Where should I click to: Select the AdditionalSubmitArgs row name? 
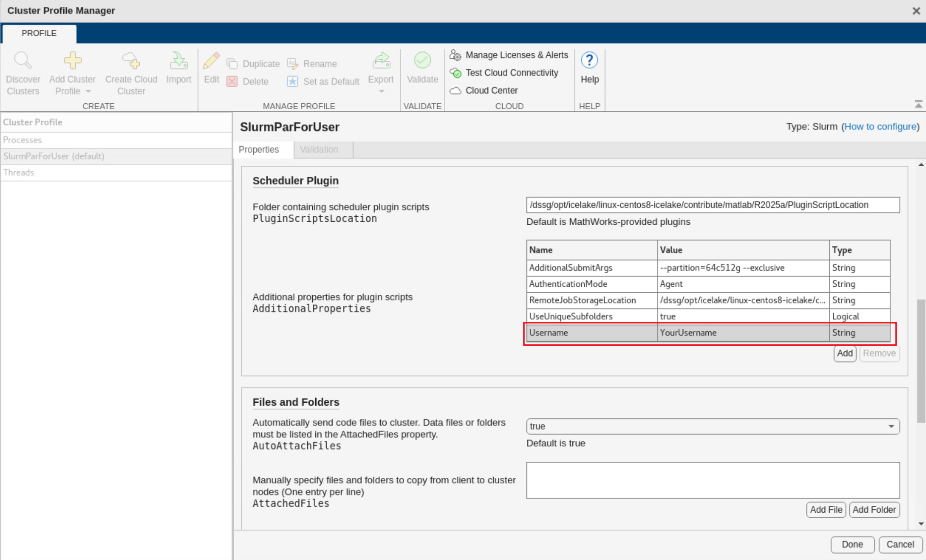pos(591,268)
